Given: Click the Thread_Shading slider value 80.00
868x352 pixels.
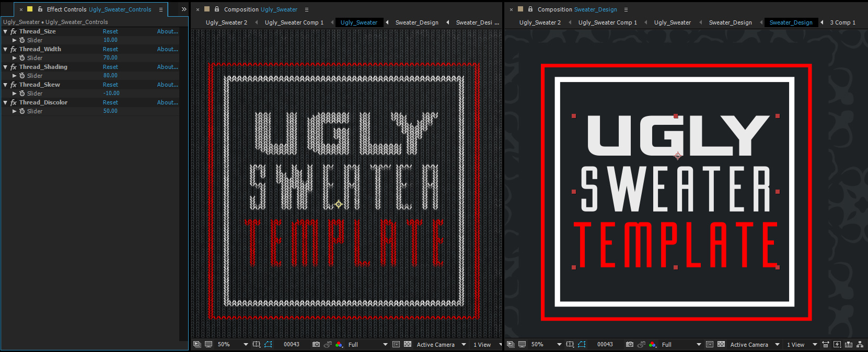Looking at the screenshot, I should coord(110,76).
